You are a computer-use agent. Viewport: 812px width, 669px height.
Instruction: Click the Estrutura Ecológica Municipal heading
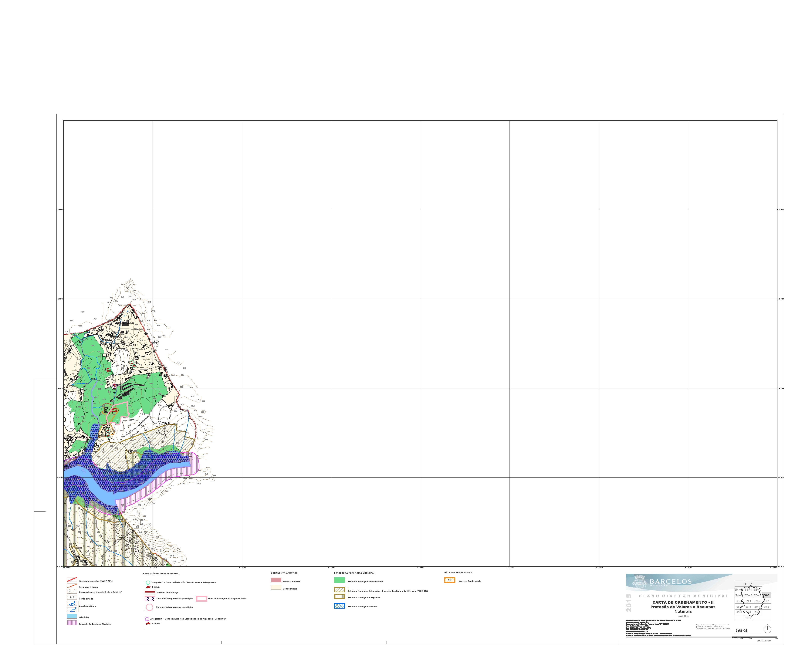[355, 573]
